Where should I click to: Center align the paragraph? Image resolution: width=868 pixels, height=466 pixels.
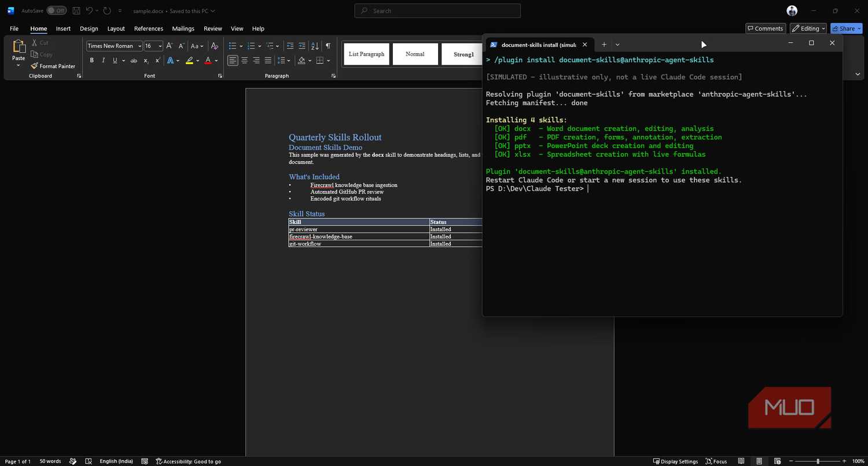[244, 60]
